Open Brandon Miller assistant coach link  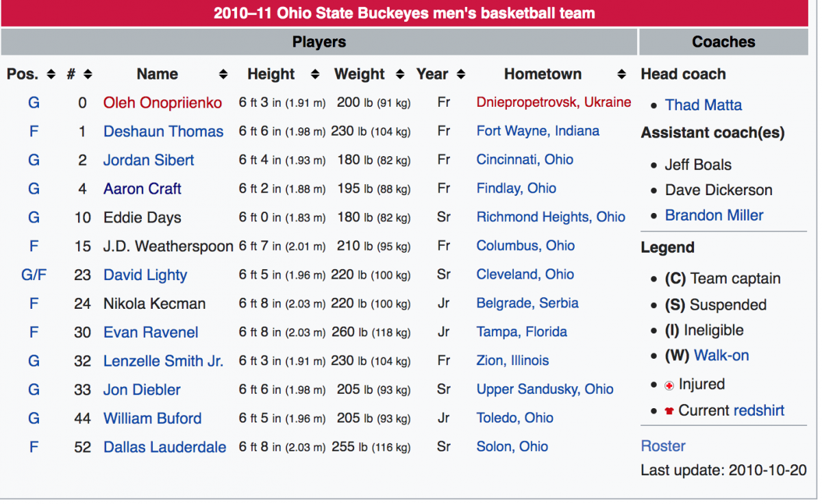coord(714,215)
